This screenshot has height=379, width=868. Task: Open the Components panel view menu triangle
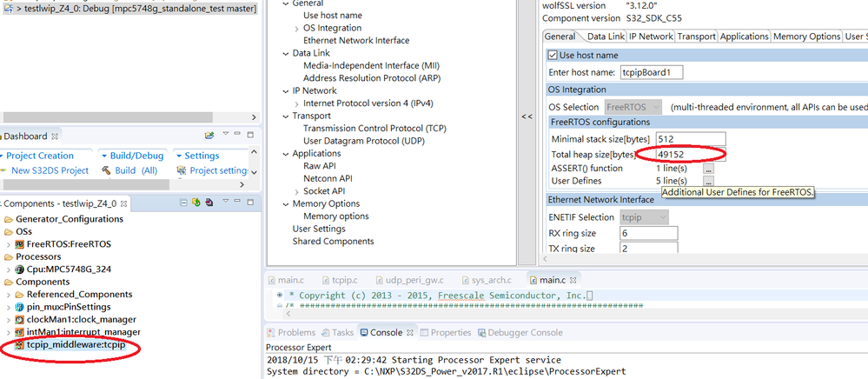coord(225,202)
